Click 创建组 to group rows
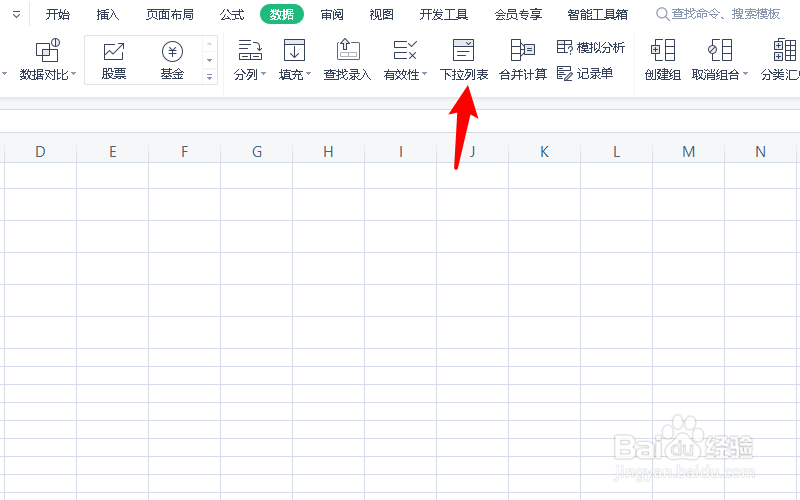The height and width of the screenshot is (500, 800). coord(663,60)
